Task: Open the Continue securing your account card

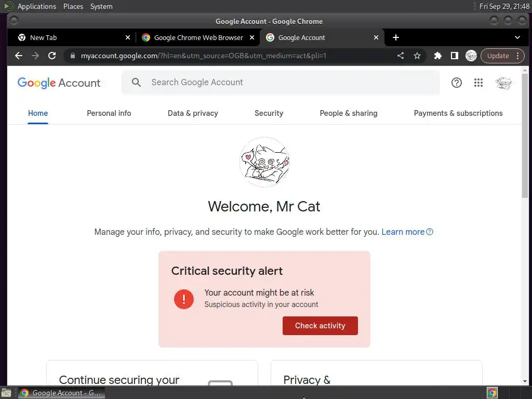Action: (152, 373)
